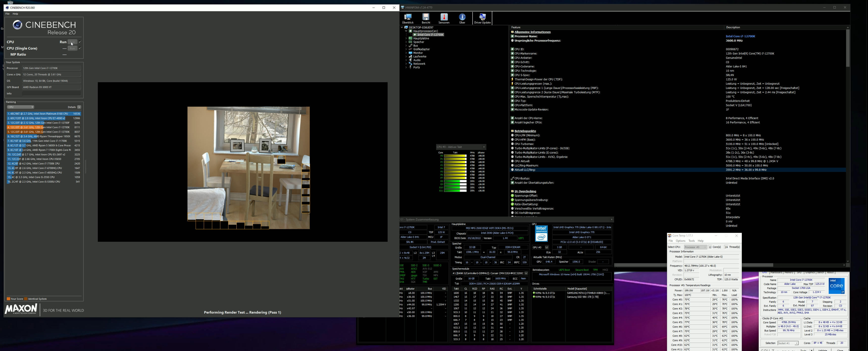
Task: Expand the Grafikadapter tree node
Action: click(x=406, y=49)
